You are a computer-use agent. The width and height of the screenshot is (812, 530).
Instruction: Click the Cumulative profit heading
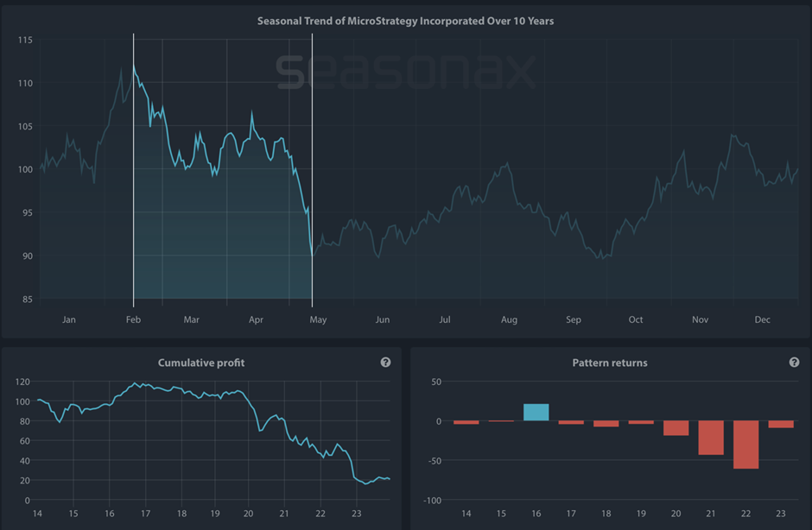pyautogui.click(x=201, y=363)
